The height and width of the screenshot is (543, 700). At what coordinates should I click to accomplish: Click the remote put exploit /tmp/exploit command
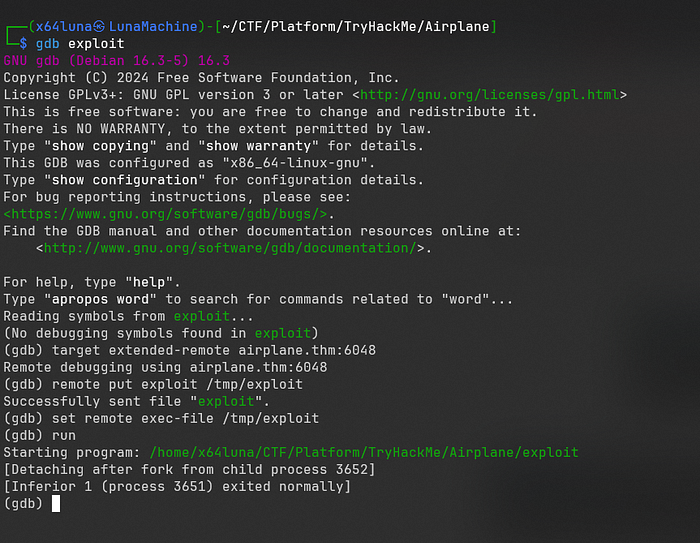177,384
